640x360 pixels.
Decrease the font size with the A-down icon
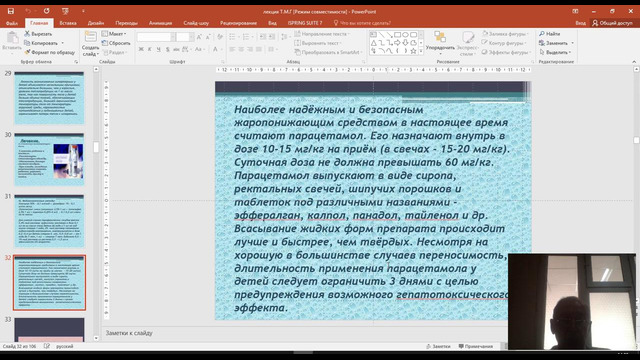(208, 37)
